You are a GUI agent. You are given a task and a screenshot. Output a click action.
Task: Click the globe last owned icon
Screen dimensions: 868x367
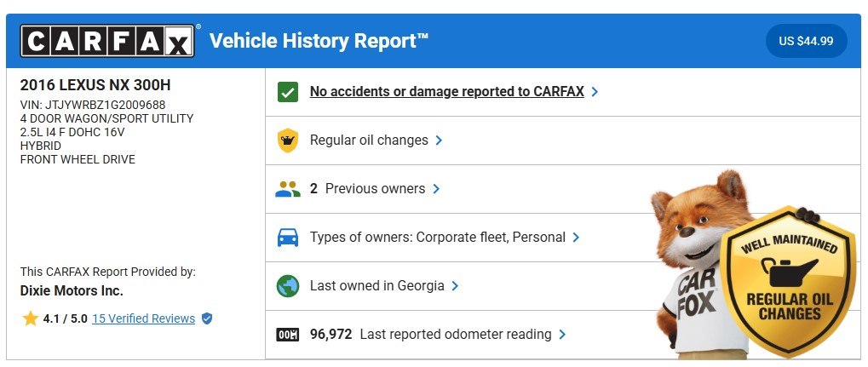[x=288, y=286]
